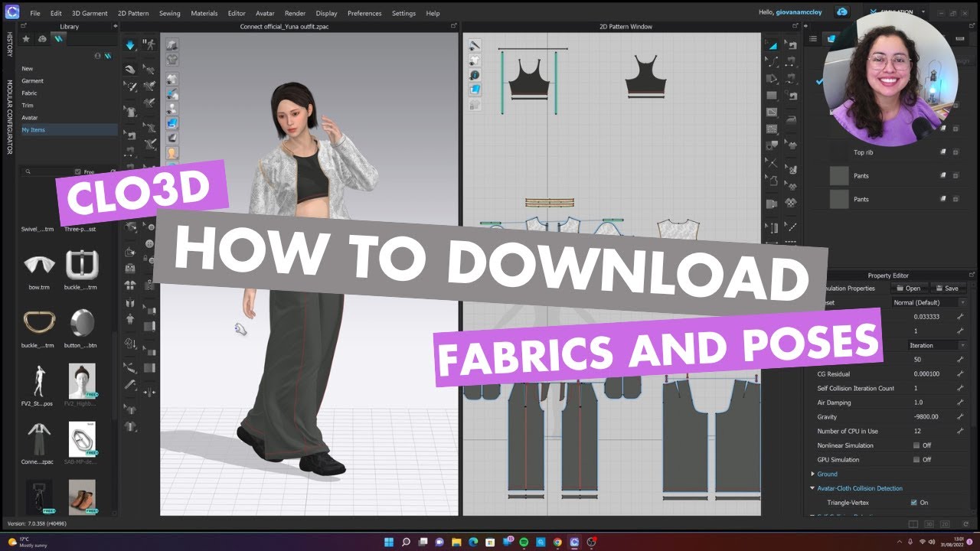Screen dimensions: 980x551
Task: Uncheck the Triangle-Vertex On checkbox
Action: pyautogui.click(x=914, y=503)
